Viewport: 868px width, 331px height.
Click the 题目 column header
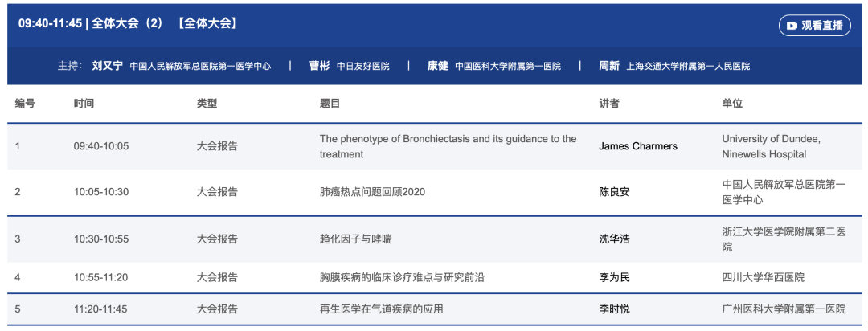(330, 104)
